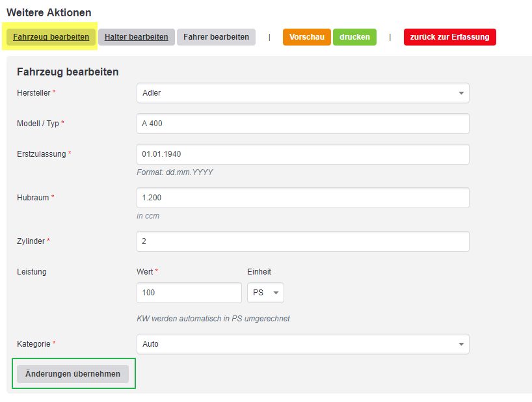Screen dimensions: 532x402
Task: Click the orange Vorschau button
Action: coord(307,37)
